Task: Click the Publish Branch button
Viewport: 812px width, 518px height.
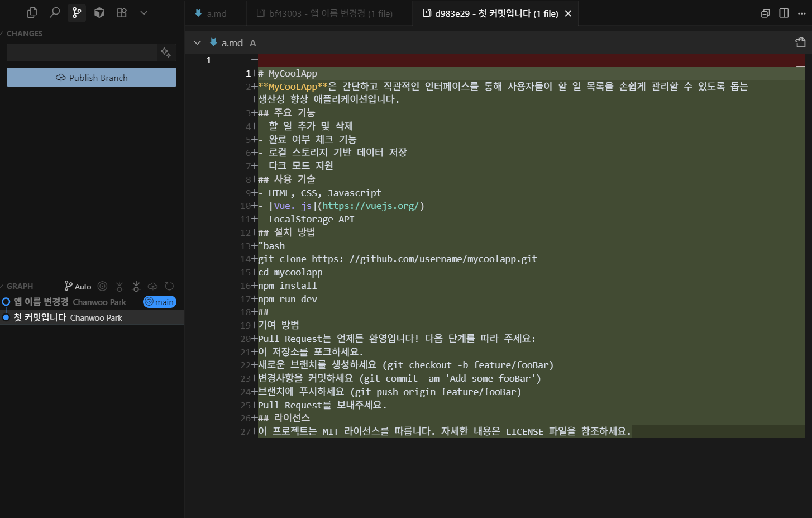Action: 92,78
